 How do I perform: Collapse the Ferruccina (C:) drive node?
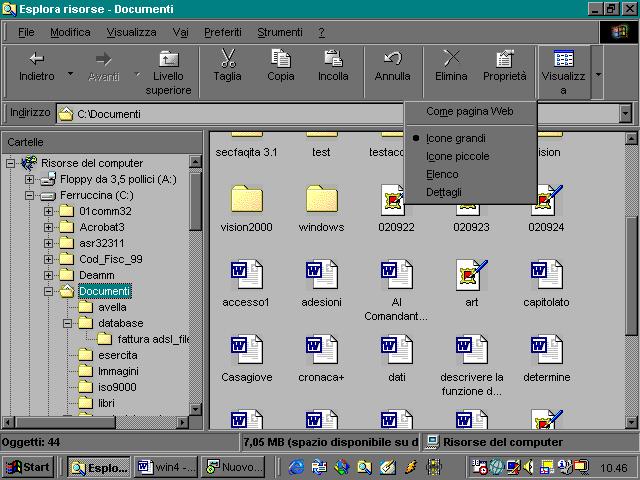pyautogui.click(x=29, y=196)
